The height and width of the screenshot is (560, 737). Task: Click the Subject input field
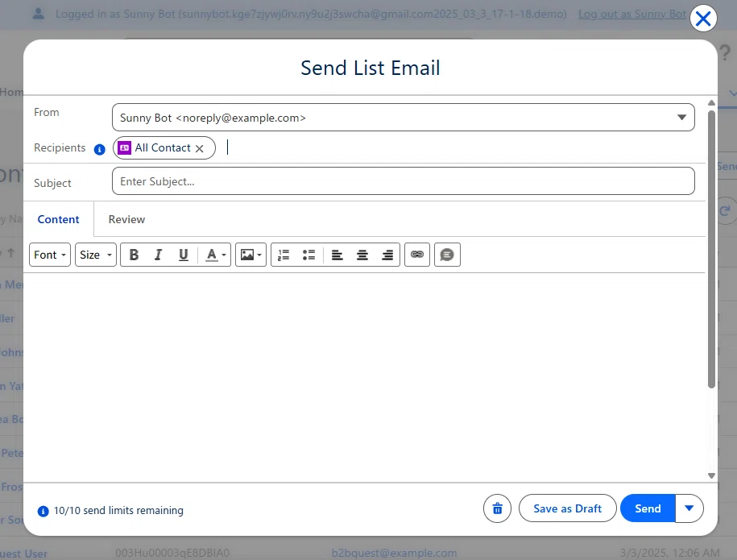click(x=404, y=181)
